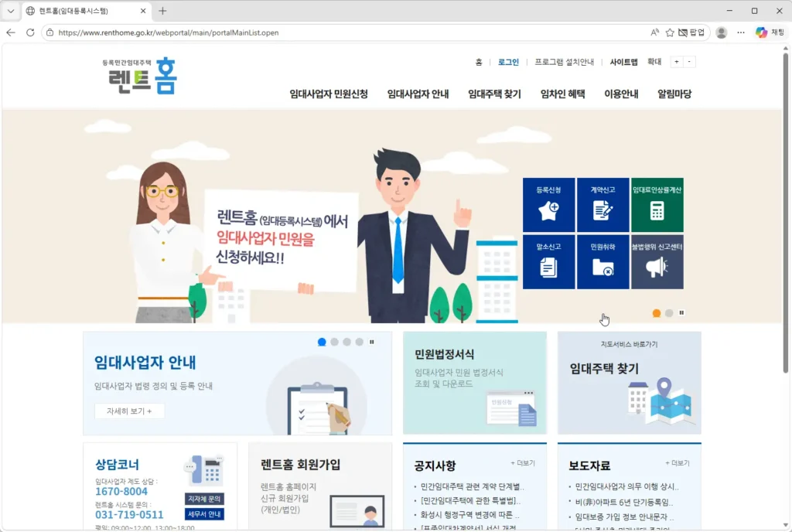Click the 지자체 문의 button
The width and height of the screenshot is (792, 532).
tap(204, 500)
